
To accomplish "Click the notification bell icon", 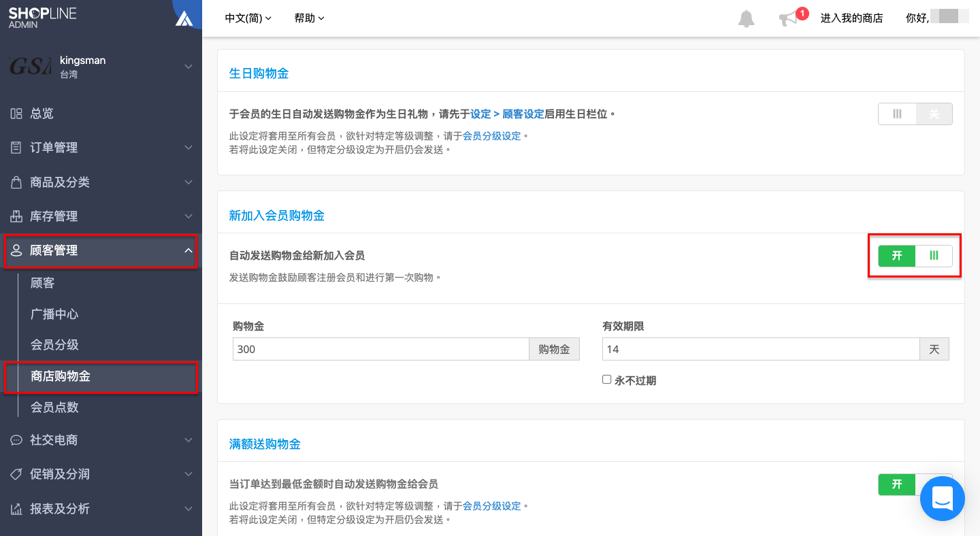I will pyautogui.click(x=747, y=18).
